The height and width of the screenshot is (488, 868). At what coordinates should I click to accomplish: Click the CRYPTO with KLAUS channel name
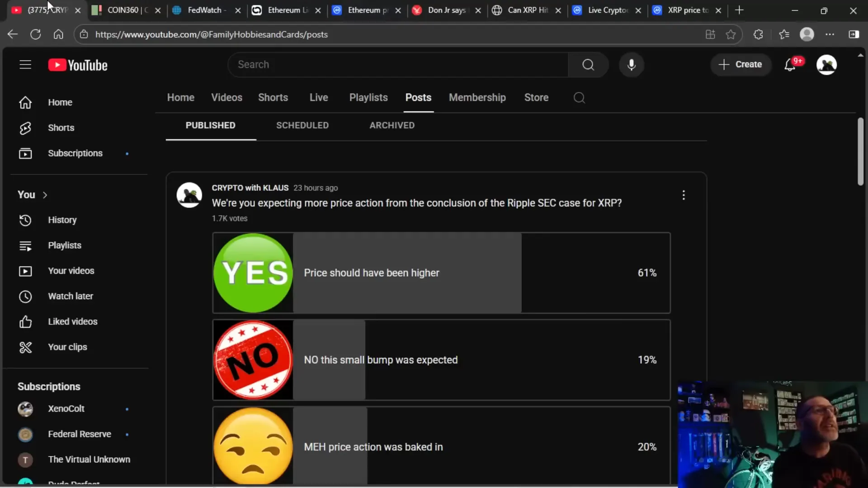click(x=250, y=188)
